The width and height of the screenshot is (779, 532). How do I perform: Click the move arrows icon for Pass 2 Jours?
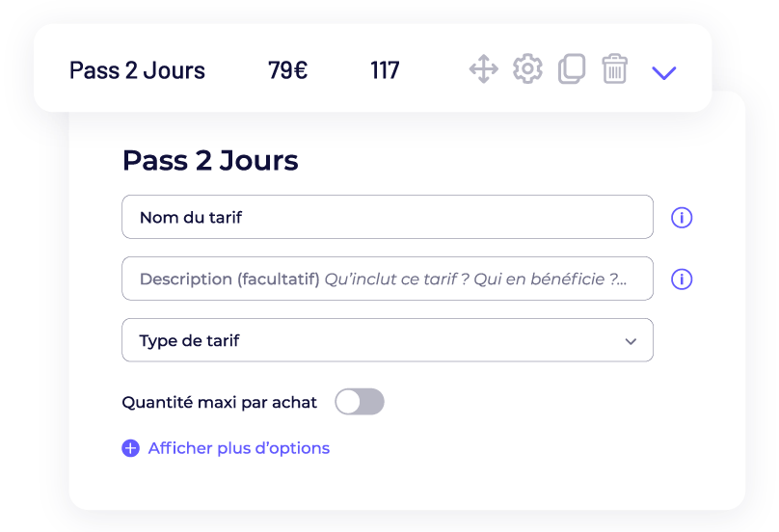pyautogui.click(x=483, y=69)
